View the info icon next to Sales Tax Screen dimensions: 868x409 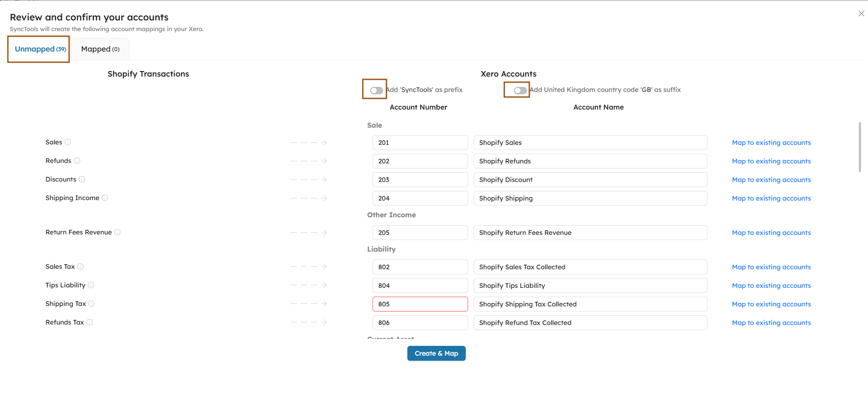(x=80, y=266)
